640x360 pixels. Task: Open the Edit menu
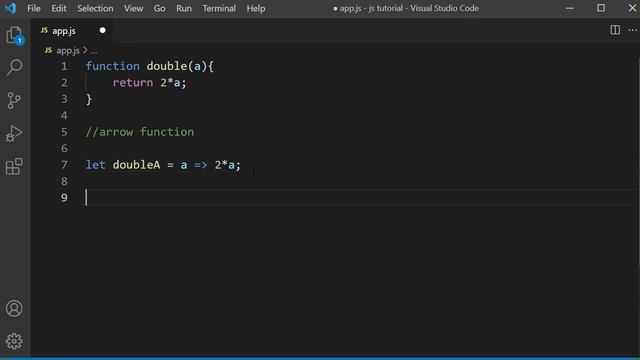[59, 9]
